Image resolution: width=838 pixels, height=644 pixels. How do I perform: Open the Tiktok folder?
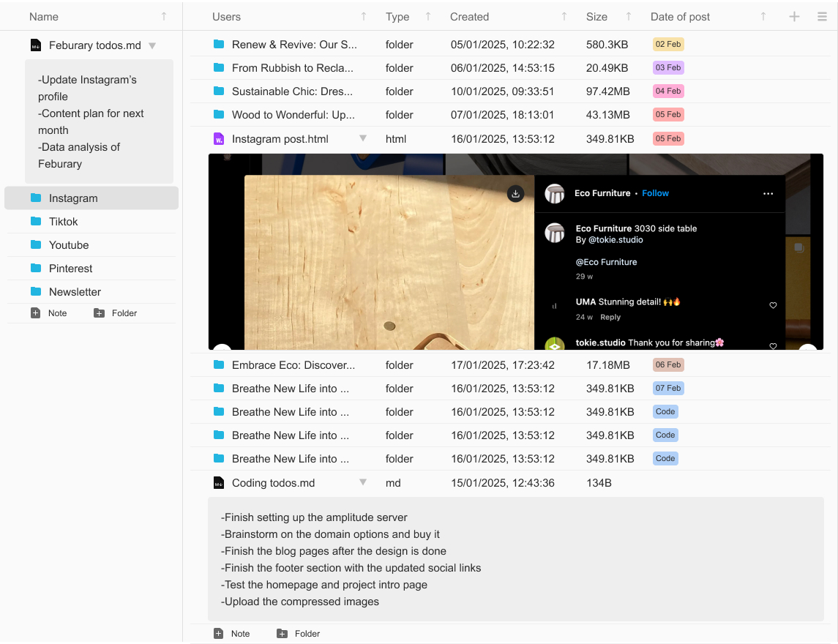point(91,222)
